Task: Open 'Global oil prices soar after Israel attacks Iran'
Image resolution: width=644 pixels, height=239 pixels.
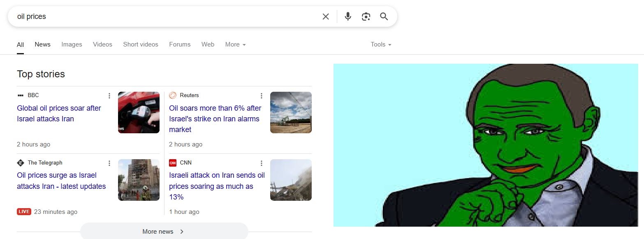Action: 59,114
